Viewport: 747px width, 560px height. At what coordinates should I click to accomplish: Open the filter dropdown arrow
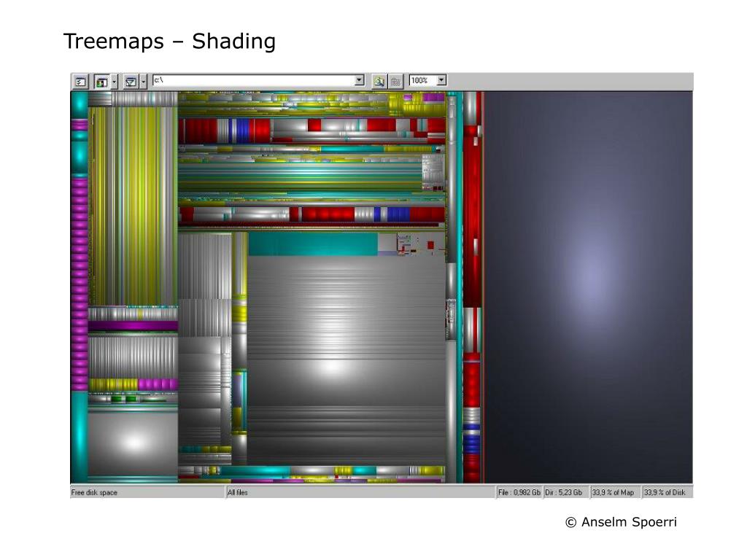coord(144,82)
